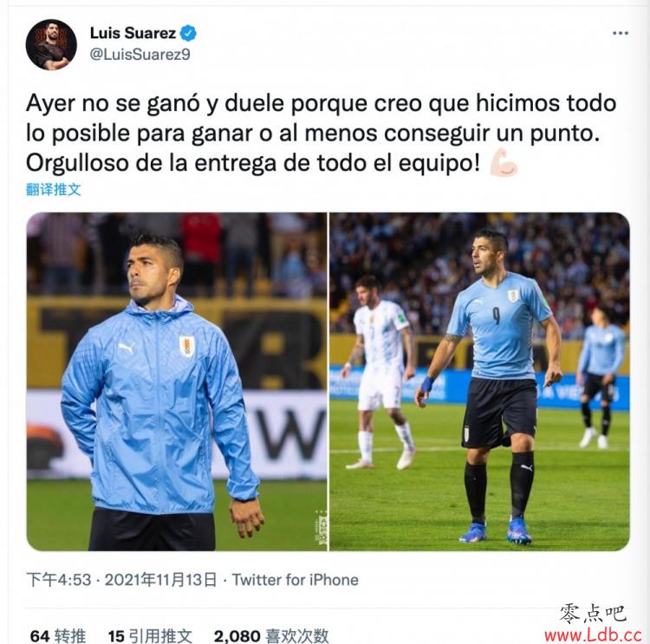Click the Twitter for iPhone source link

296,580
